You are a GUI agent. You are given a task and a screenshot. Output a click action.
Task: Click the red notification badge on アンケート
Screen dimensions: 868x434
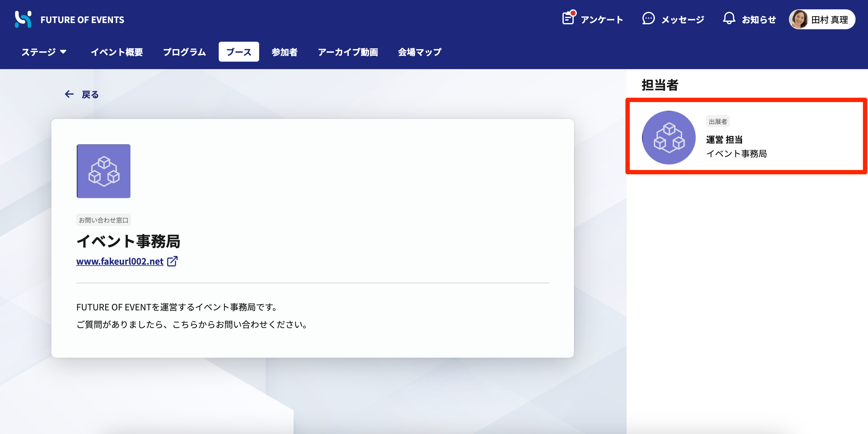coord(573,12)
